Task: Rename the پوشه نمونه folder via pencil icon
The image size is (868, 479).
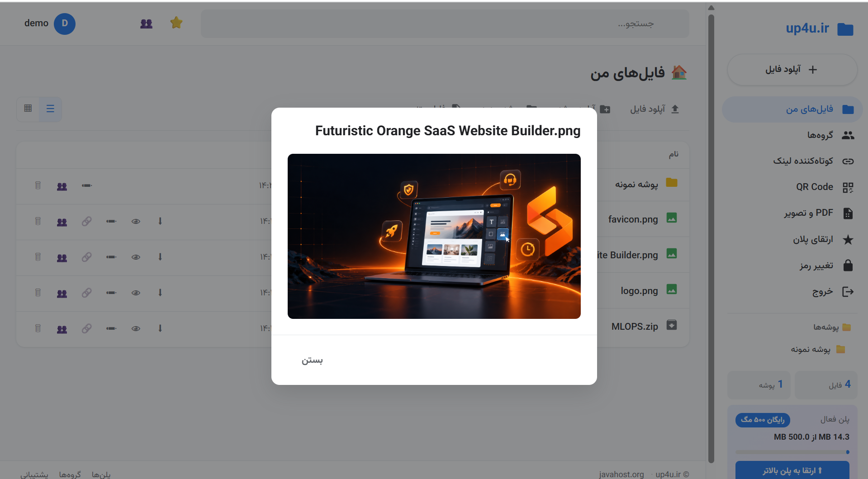Action: click(x=87, y=185)
